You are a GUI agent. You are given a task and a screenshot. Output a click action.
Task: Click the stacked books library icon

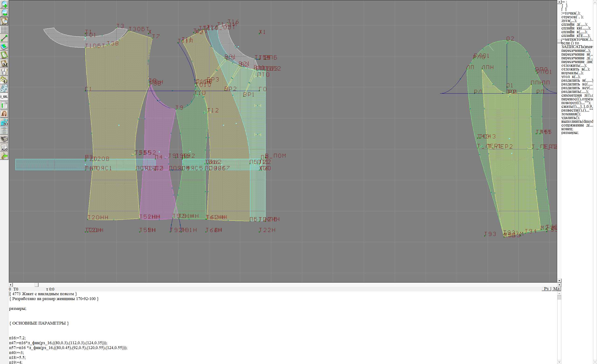(4, 139)
